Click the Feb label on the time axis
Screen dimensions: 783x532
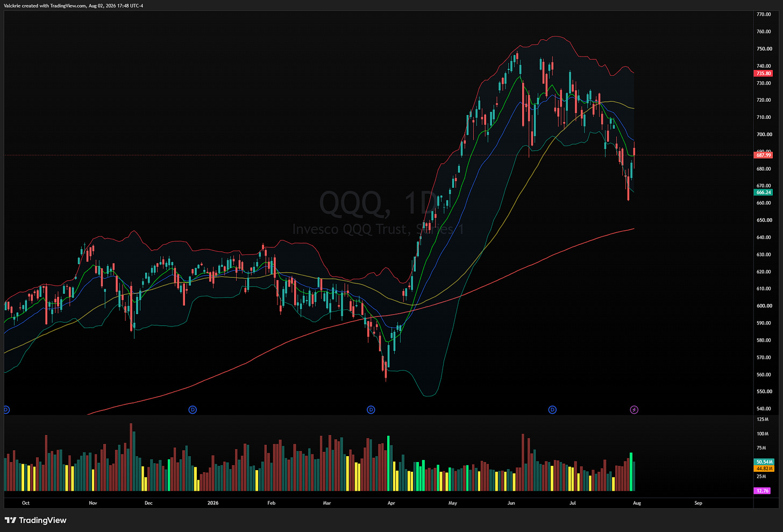pyautogui.click(x=271, y=503)
